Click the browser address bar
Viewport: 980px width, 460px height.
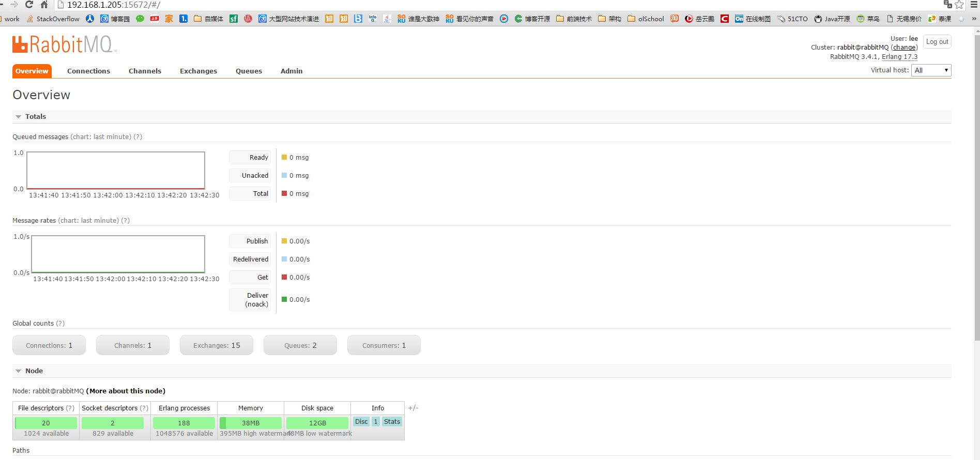(496, 5)
